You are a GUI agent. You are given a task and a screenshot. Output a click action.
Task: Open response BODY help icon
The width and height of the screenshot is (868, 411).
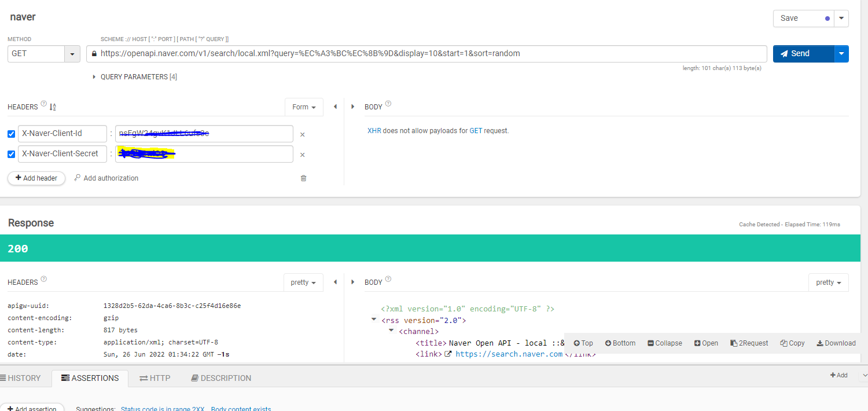(x=388, y=279)
